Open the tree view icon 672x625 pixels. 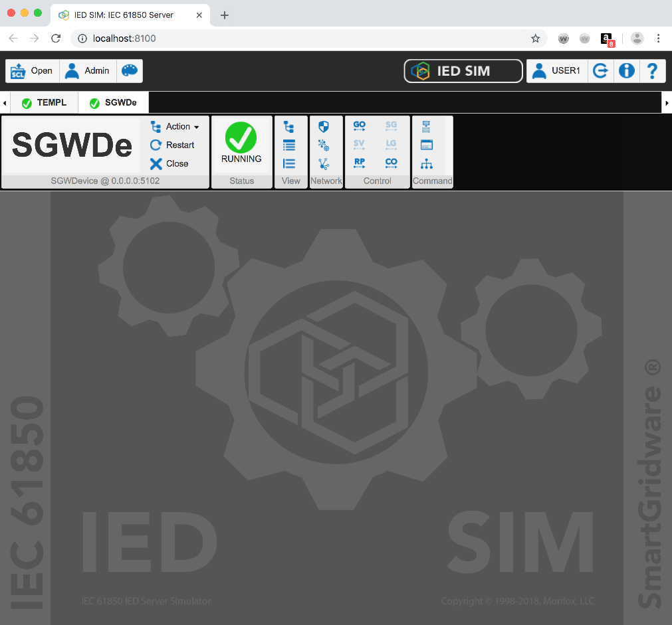point(289,127)
